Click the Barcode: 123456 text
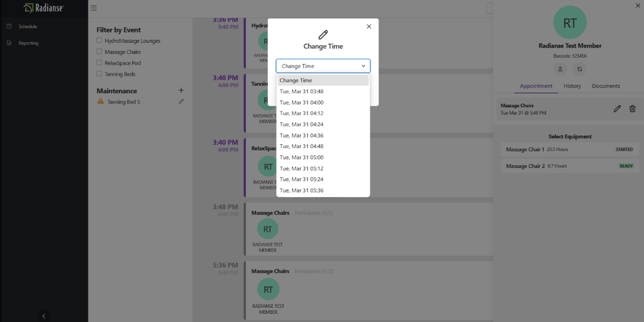 tap(570, 56)
